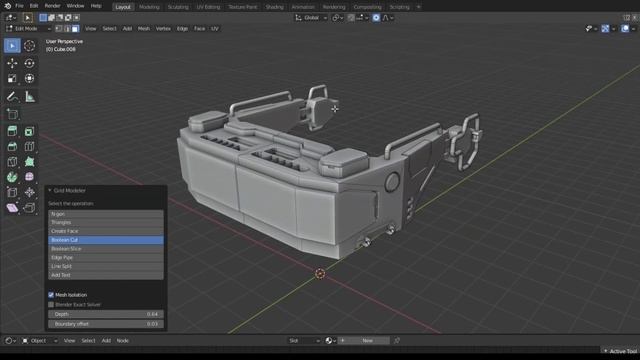Select the Triangles operation
This screenshot has width=640, height=360.
(x=106, y=222)
